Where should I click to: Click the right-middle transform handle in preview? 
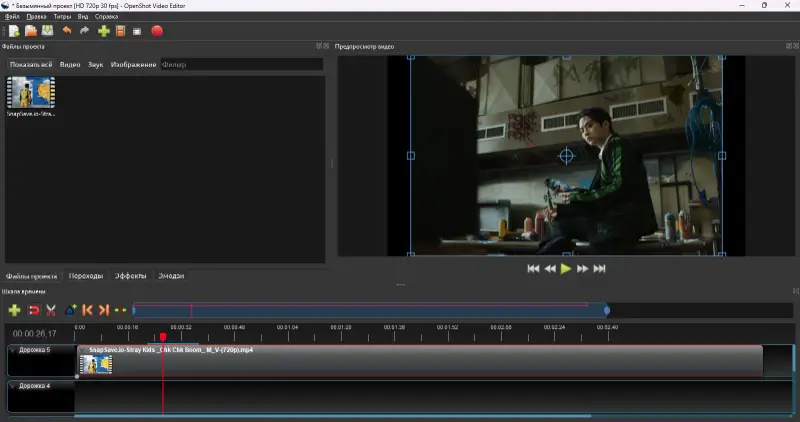(x=722, y=156)
